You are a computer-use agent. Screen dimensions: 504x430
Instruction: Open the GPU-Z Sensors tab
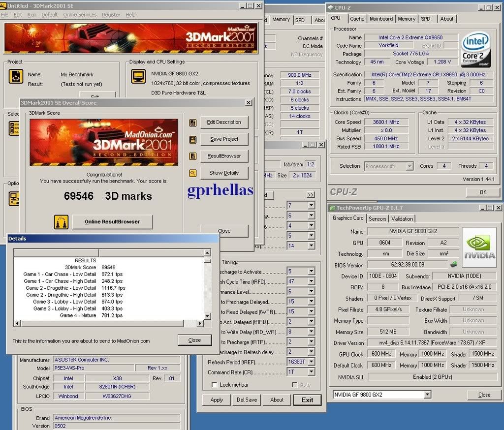click(x=378, y=219)
